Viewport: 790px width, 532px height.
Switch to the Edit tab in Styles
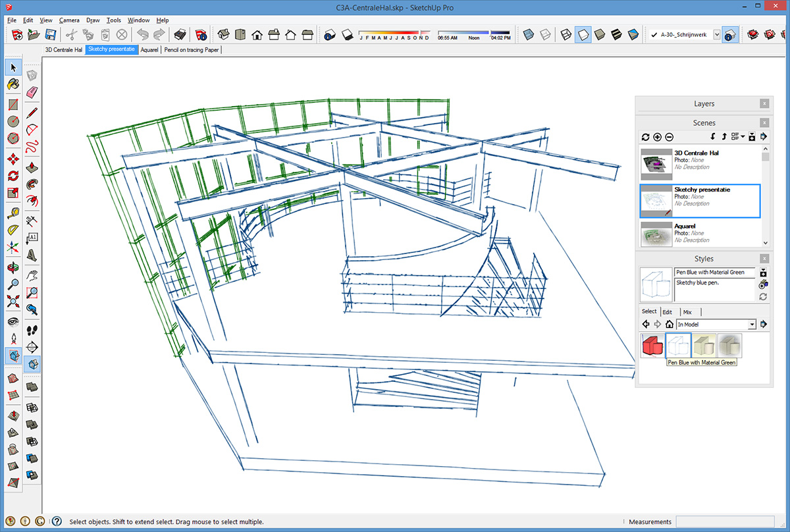click(x=668, y=312)
